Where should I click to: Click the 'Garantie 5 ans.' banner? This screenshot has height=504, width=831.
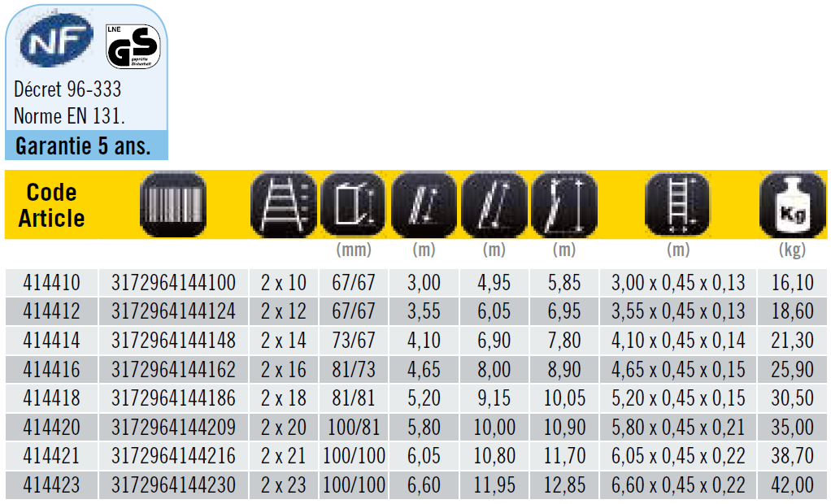click(x=86, y=146)
